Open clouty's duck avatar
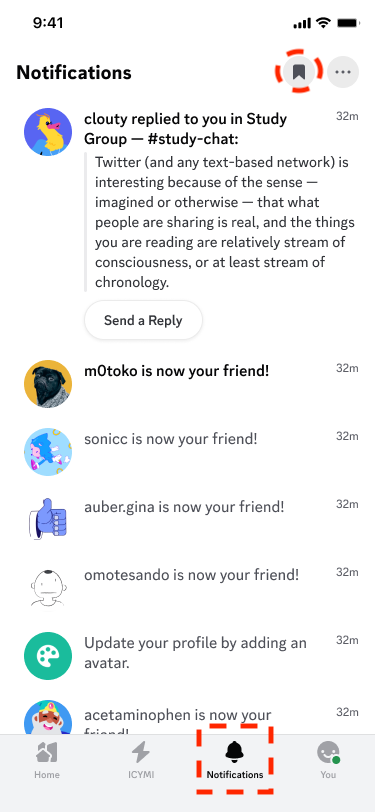 (48, 132)
